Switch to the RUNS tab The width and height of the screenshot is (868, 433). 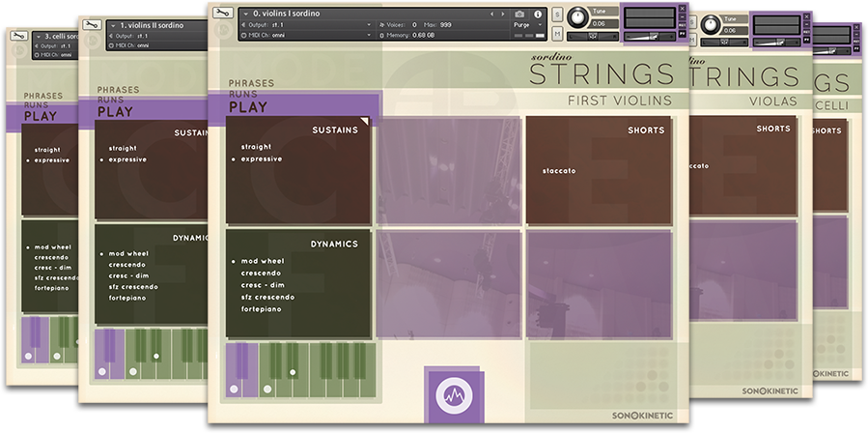click(244, 96)
